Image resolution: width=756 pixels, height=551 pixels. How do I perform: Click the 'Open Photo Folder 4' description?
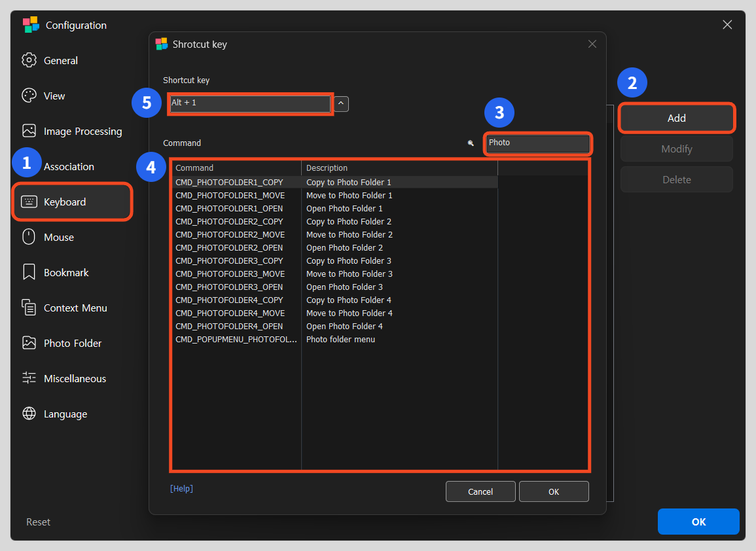[344, 327]
